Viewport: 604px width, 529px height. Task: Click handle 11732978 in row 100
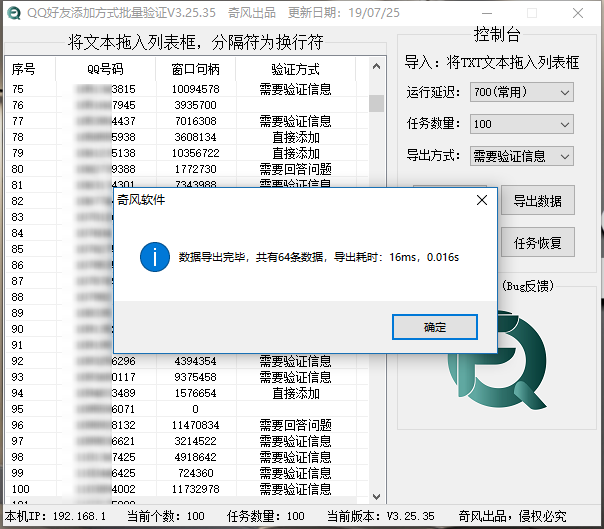click(x=196, y=489)
